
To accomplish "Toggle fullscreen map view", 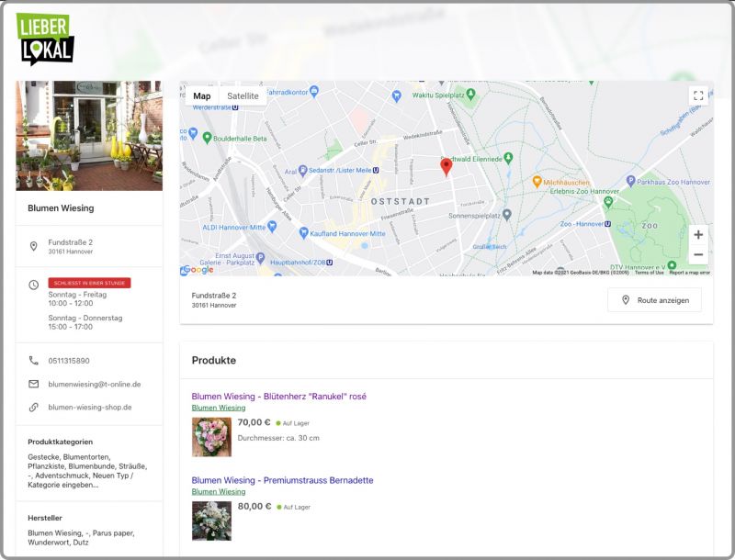I will [x=698, y=96].
